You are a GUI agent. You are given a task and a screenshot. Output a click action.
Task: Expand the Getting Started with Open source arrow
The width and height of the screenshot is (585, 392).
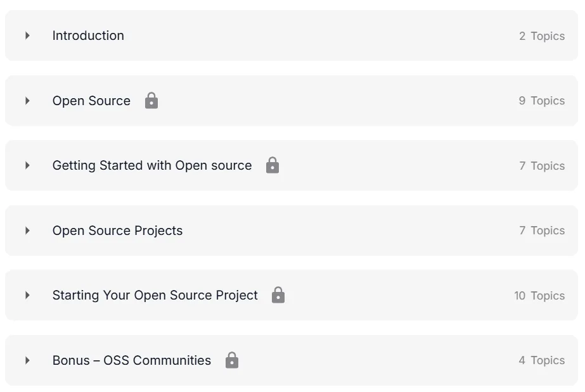pyautogui.click(x=27, y=165)
